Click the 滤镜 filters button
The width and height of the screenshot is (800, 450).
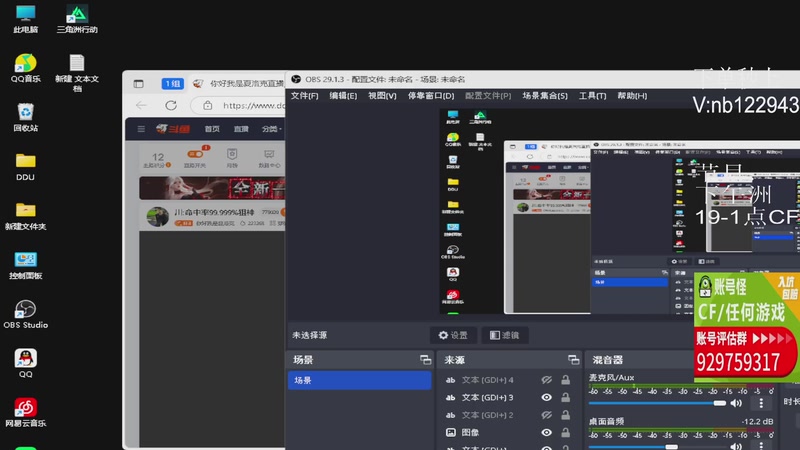pyautogui.click(x=505, y=335)
